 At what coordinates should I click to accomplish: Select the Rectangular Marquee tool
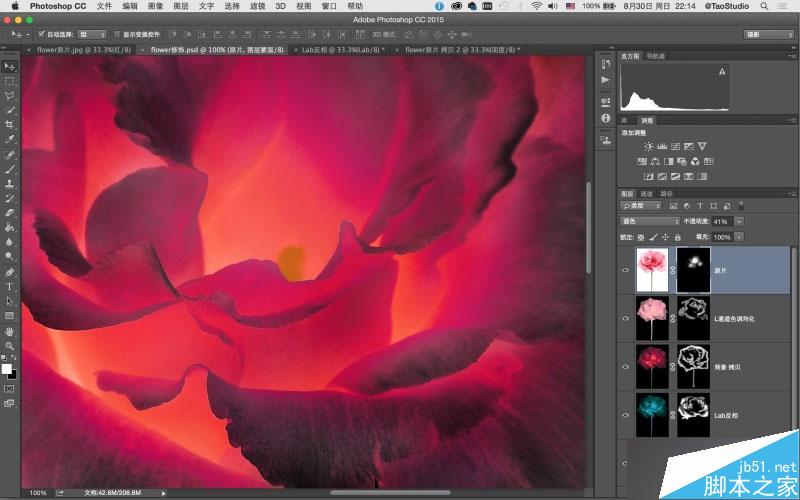(x=9, y=82)
